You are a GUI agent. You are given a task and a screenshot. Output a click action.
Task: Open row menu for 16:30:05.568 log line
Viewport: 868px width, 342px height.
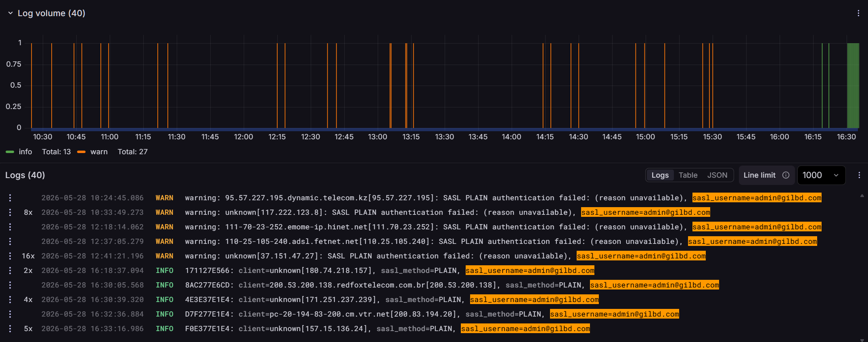coord(10,285)
